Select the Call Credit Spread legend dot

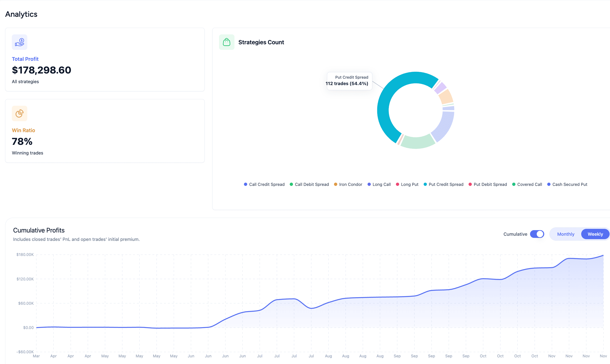(x=245, y=184)
